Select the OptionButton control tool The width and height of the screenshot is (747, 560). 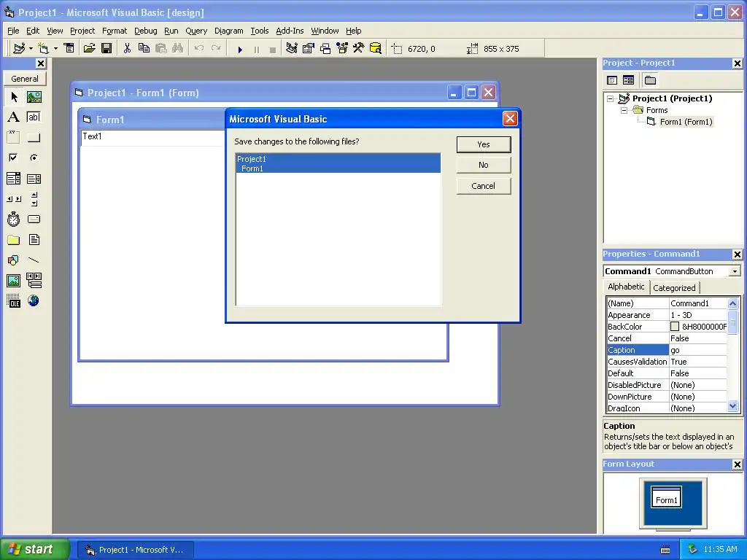click(34, 157)
